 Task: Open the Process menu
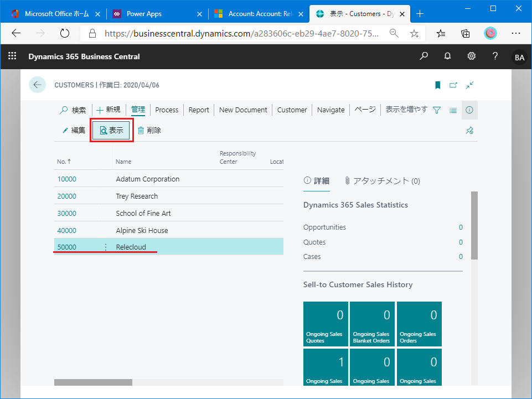pyautogui.click(x=167, y=110)
